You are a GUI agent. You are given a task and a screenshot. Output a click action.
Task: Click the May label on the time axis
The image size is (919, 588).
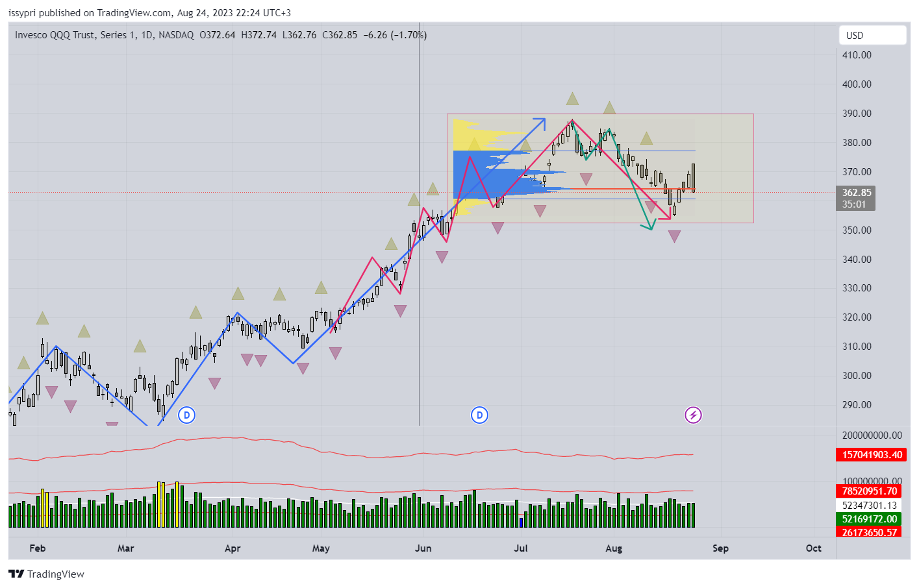point(321,548)
